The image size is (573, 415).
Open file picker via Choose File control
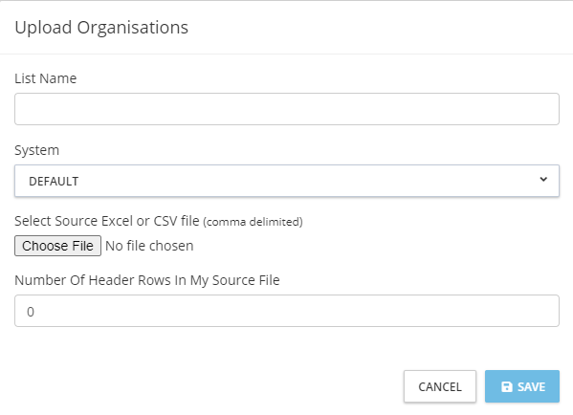click(58, 245)
